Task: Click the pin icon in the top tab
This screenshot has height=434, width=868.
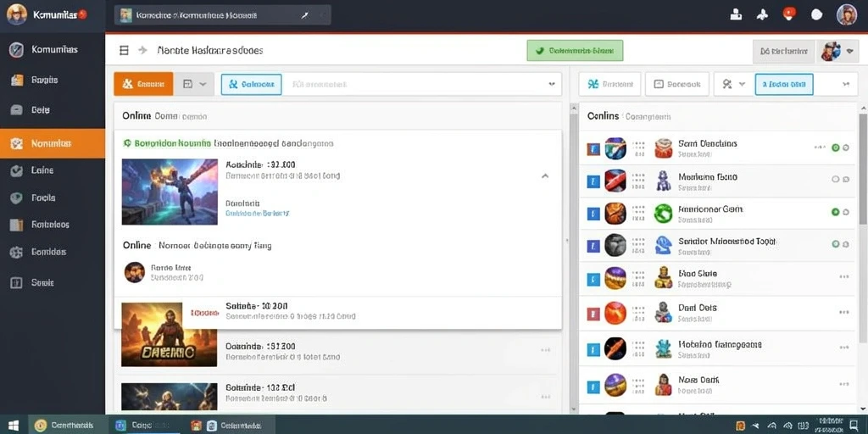Action: click(304, 15)
